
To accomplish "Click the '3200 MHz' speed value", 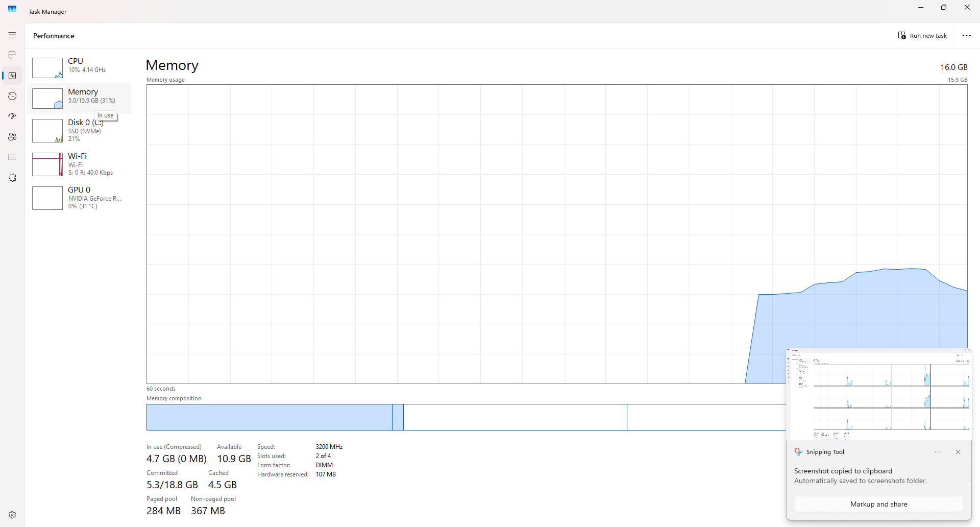I will 329,447.
